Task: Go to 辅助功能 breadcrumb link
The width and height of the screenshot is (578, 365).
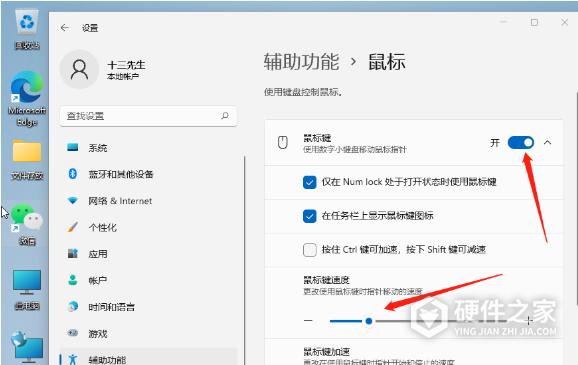Action: (301, 62)
